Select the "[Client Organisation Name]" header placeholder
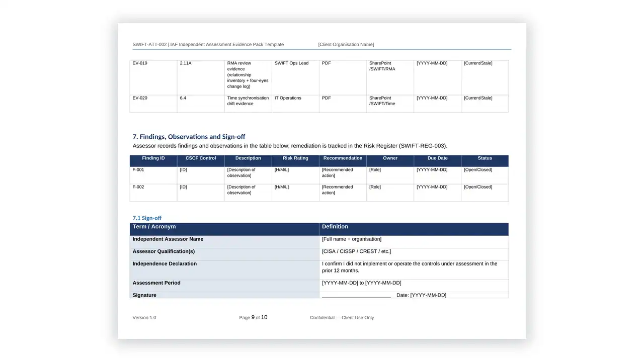Screen dimensions: 644x362 tap(346, 45)
